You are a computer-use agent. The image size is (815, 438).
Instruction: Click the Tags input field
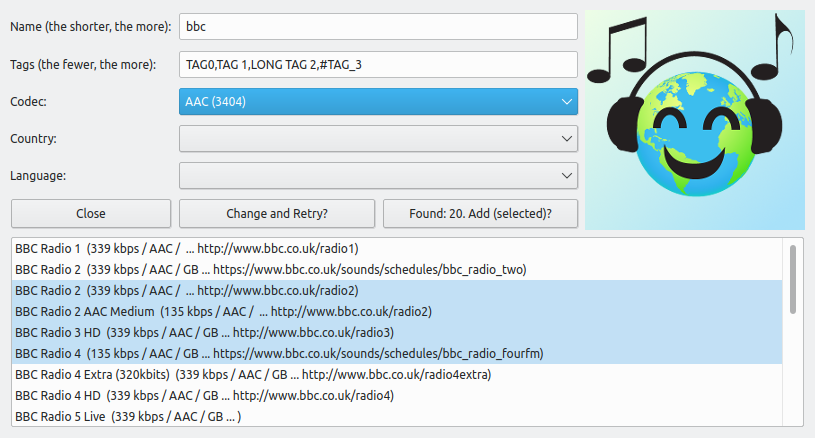[378, 64]
